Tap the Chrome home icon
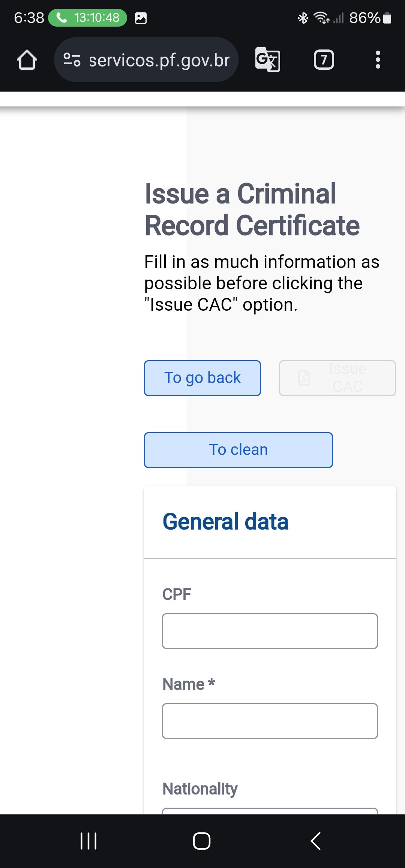The image size is (405, 868). [27, 60]
